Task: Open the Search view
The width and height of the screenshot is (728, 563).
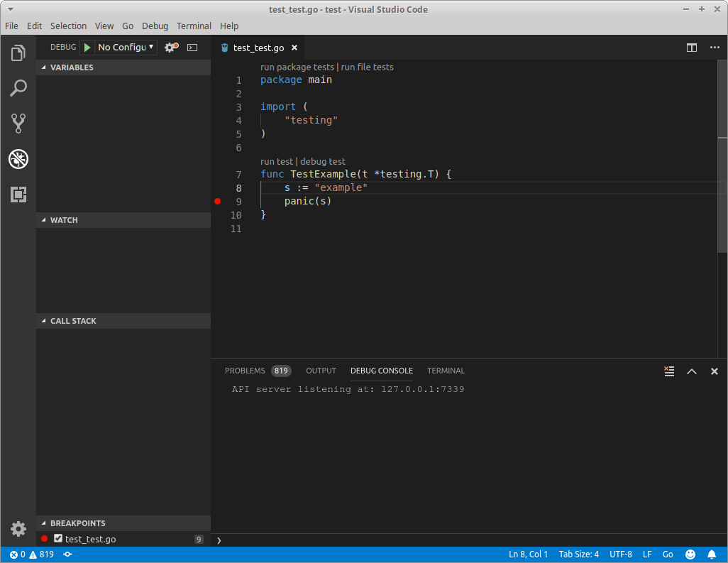Action: (x=18, y=87)
